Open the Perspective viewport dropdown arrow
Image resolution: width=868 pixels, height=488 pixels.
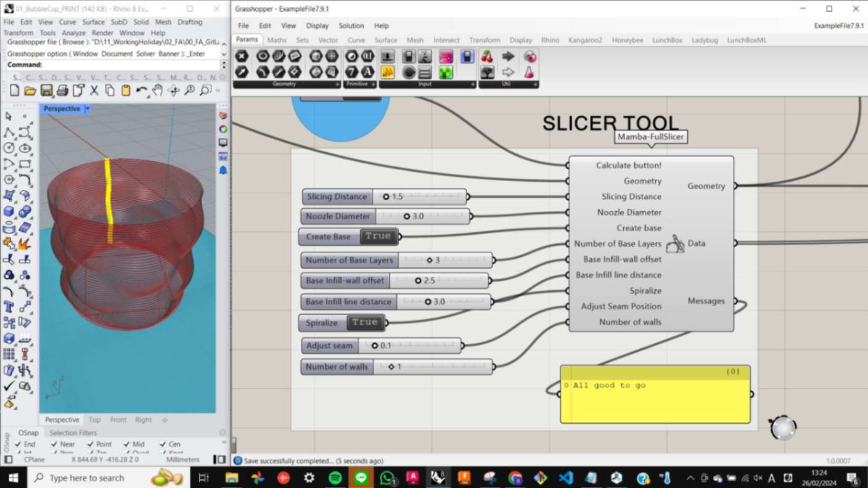88,108
